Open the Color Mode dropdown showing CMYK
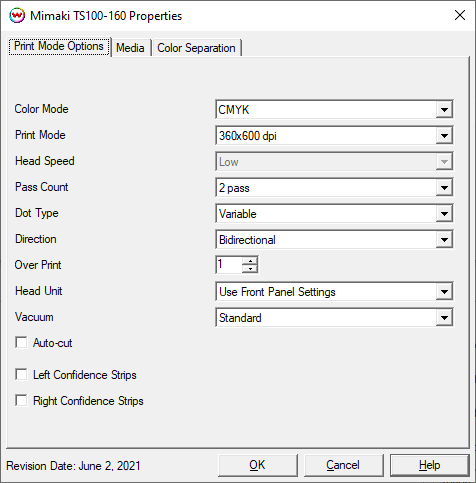476x483 pixels. pos(334,109)
